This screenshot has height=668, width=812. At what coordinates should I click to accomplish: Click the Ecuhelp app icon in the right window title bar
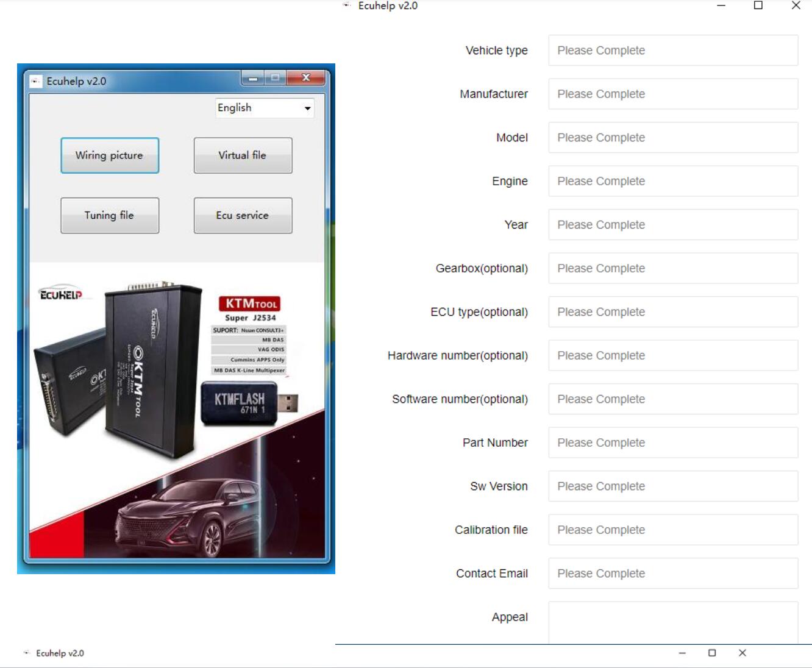pos(346,5)
